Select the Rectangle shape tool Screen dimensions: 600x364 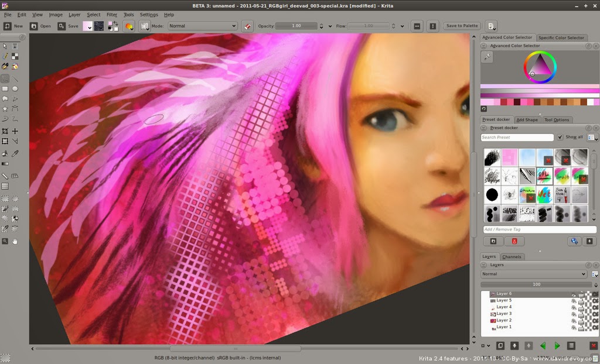(x=5, y=88)
